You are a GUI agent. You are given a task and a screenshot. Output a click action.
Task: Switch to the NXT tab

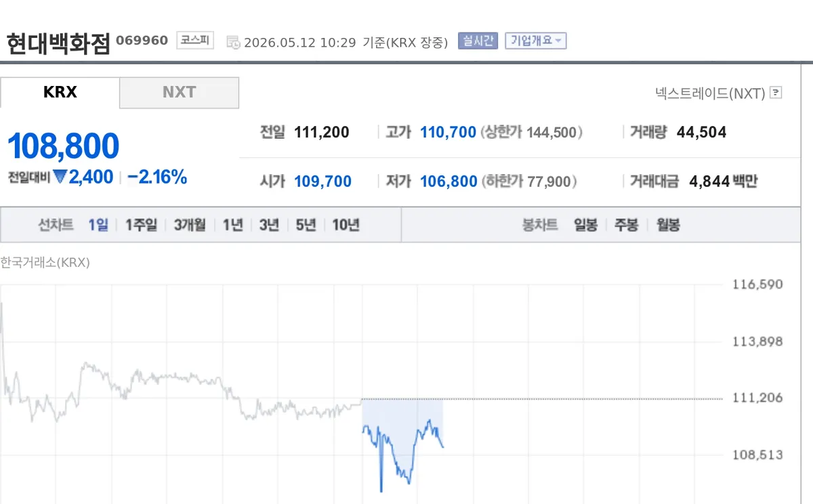[179, 92]
